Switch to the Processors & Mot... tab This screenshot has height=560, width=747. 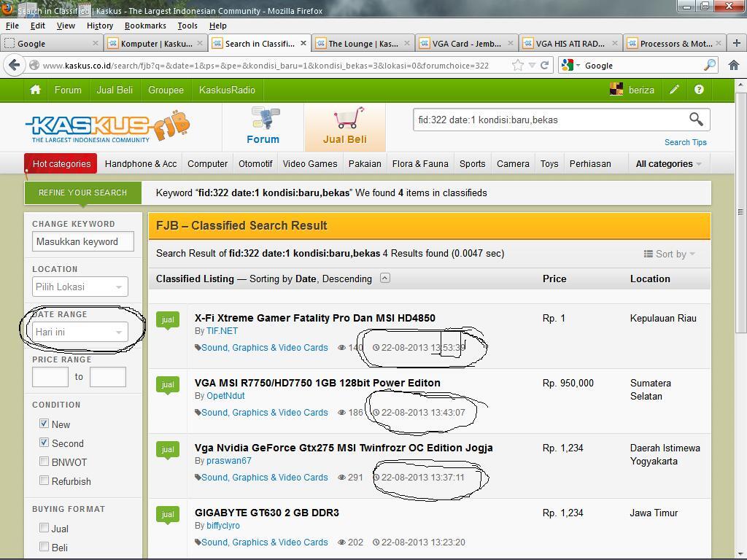coord(675,43)
